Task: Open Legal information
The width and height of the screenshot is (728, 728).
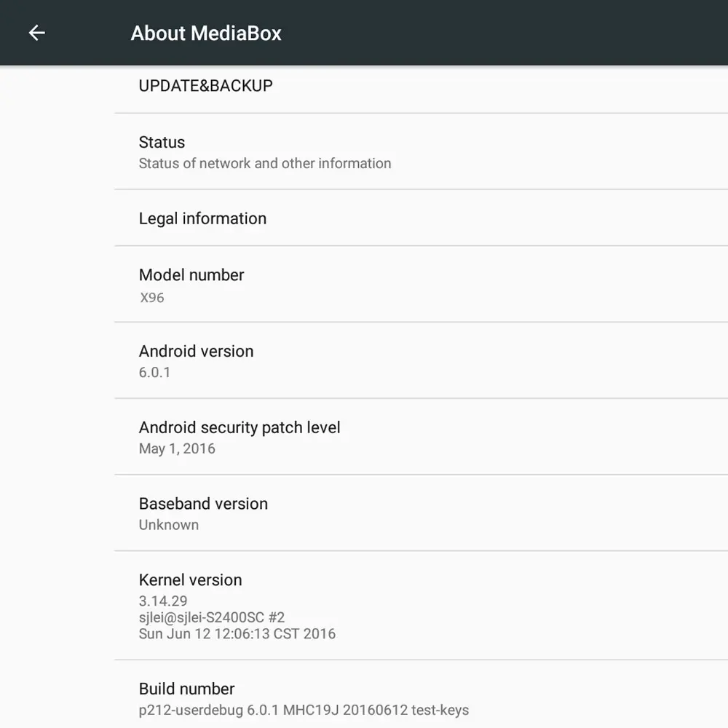Action: click(202, 218)
